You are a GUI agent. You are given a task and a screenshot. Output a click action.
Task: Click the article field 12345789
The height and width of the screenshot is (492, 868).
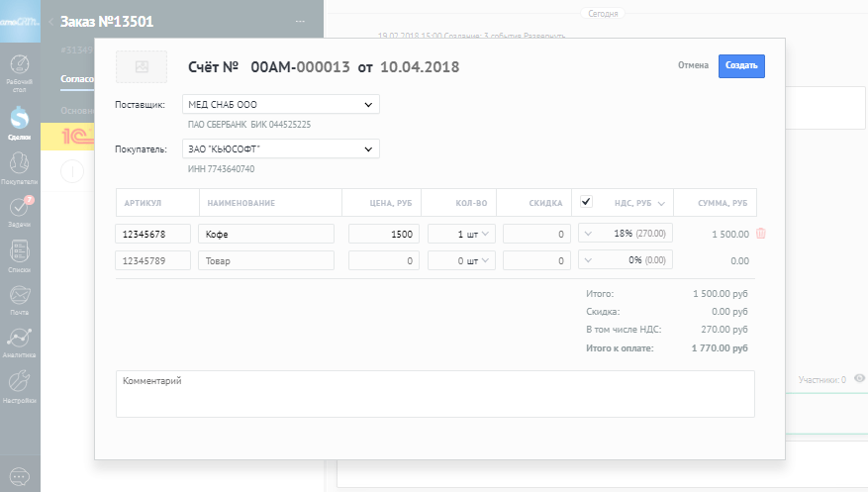point(152,260)
